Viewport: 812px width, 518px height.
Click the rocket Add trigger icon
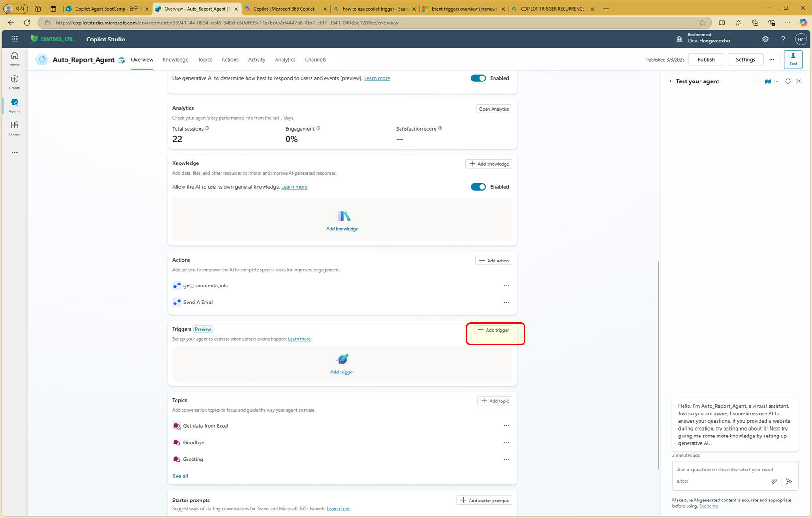tap(342, 359)
